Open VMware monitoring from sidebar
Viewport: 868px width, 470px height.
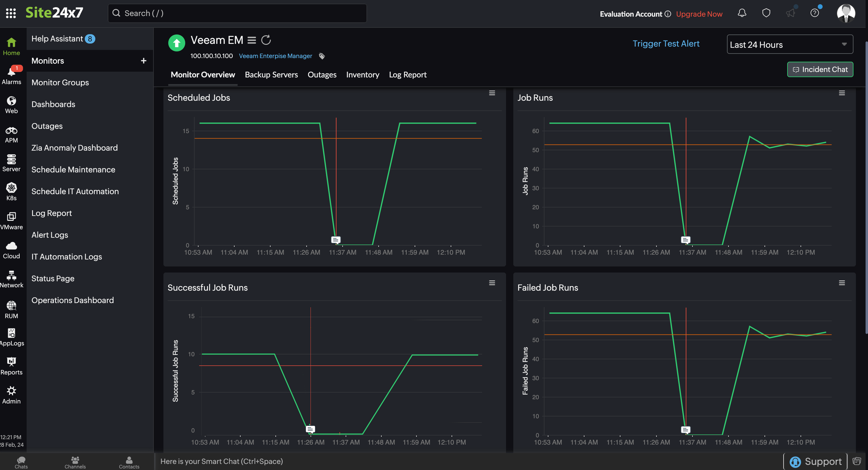(12, 220)
